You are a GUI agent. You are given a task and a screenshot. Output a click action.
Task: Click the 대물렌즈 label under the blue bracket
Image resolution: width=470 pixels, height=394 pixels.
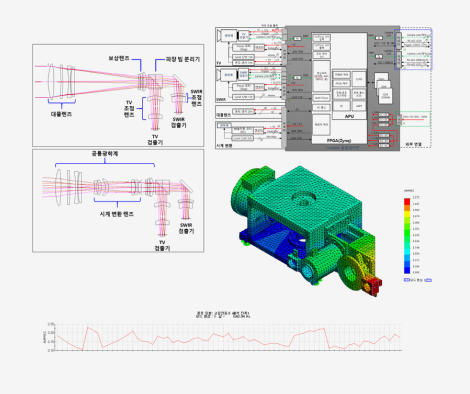pos(61,114)
